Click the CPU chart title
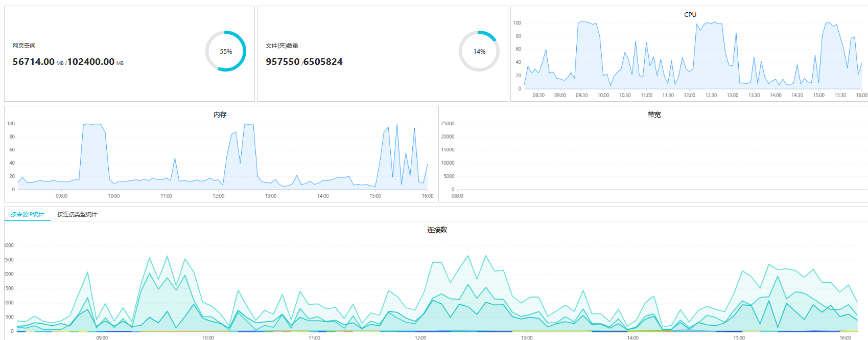This screenshot has height=340, width=868. tap(690, 14)
